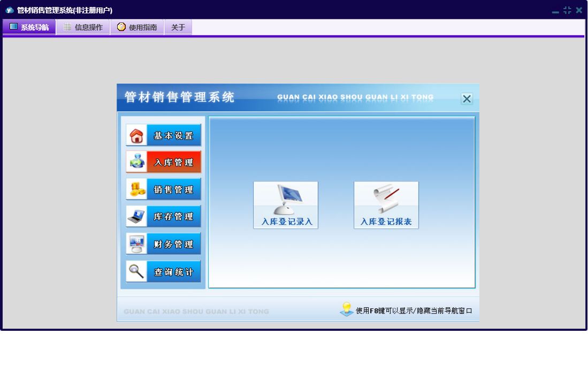The width and height of the screenshot is (588, 387).
Task: Launch 入库登记报表 scroll icon
Action: pyautogui.click(x=386, y=205)
